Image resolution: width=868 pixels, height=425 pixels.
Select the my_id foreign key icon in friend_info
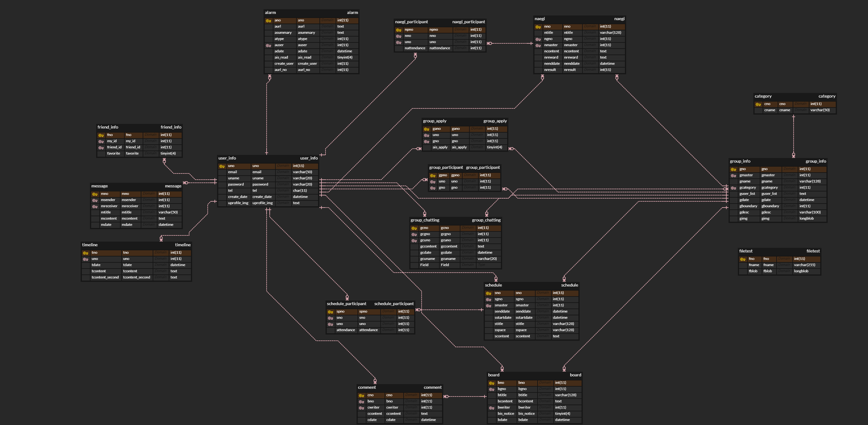101,142
